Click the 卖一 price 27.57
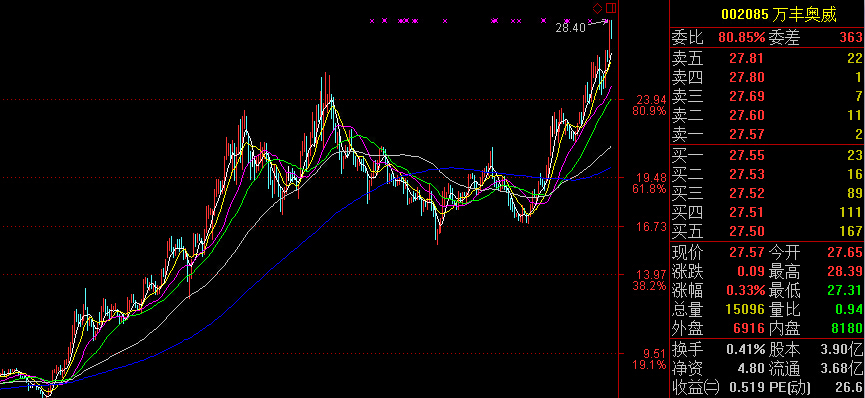Image resolution: width=865 pixels, height=398 pixels. coord(747,134)
